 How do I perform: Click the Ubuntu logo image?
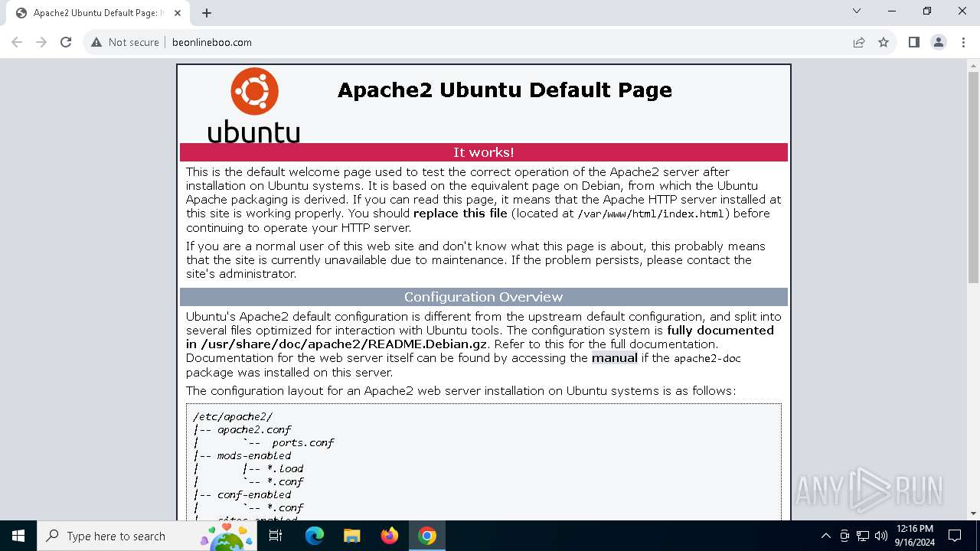pyautogui.click(x=254, y=106)
